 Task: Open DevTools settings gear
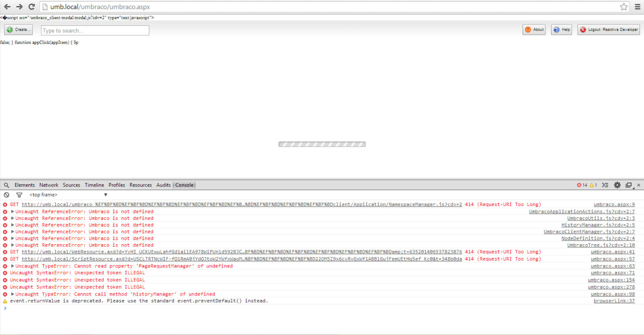pyautogui.click(x=617, y=185)
